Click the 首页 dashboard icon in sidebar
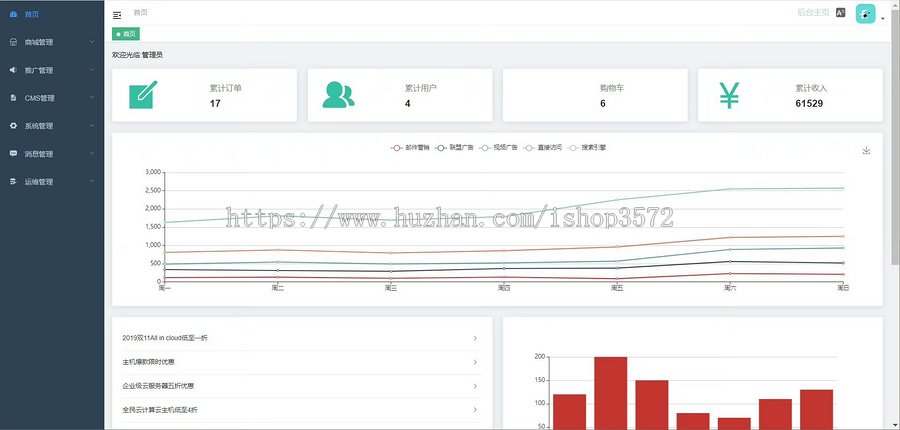The height and width of the screenshot is (430, 900). (13, 14)
